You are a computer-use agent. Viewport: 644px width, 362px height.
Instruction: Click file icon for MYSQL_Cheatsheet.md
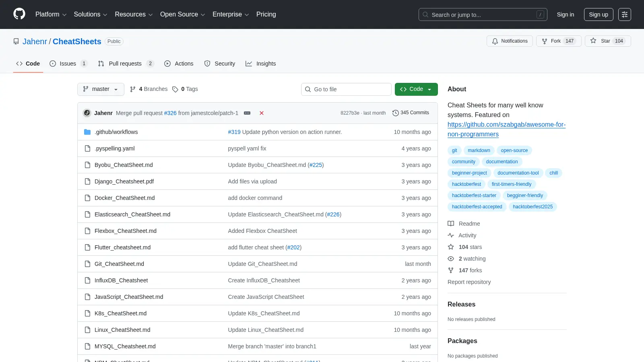pyautogui.click(x=87, y=346)
